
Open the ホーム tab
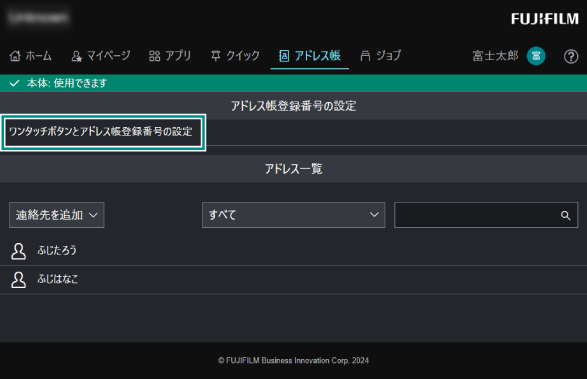pos(30,56)
